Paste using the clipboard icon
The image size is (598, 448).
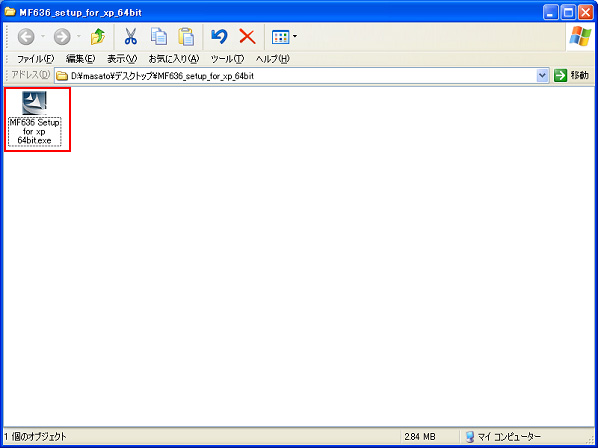click(186, 37)
